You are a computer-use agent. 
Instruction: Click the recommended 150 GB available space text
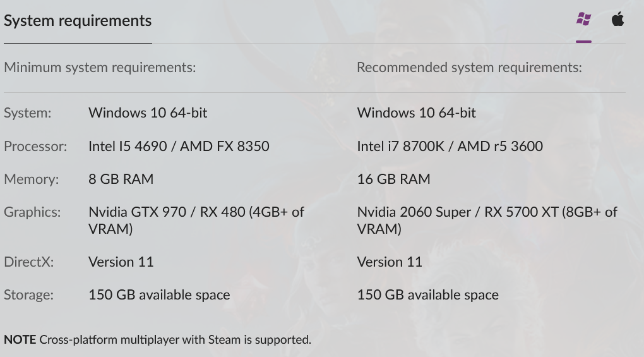click(427, 294)
